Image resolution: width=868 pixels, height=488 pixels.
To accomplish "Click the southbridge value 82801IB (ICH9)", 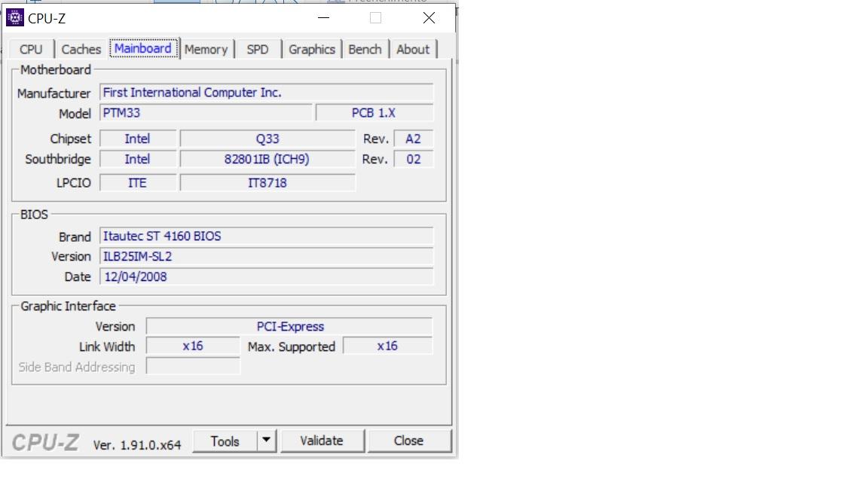I will [267, 160].
